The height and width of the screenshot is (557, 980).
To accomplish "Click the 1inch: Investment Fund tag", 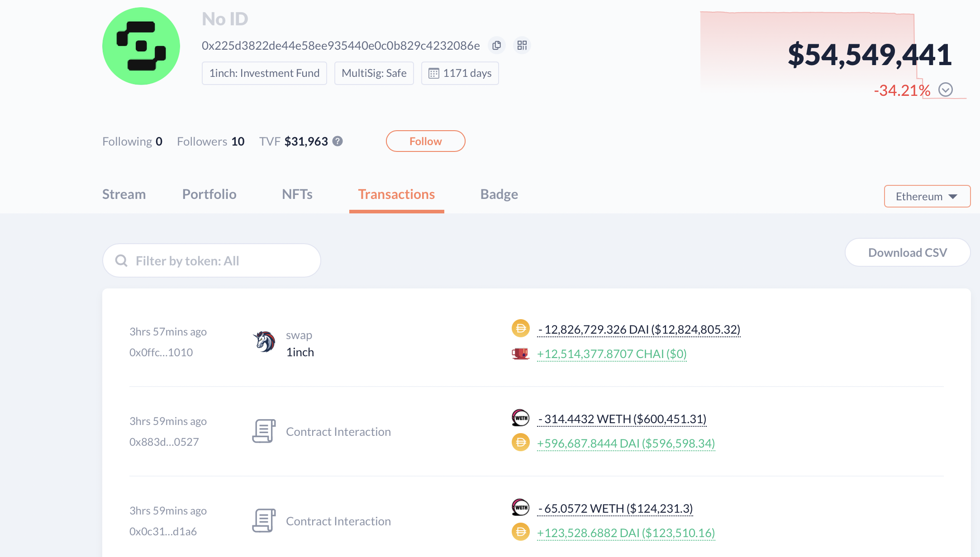I will click(264, 73).
